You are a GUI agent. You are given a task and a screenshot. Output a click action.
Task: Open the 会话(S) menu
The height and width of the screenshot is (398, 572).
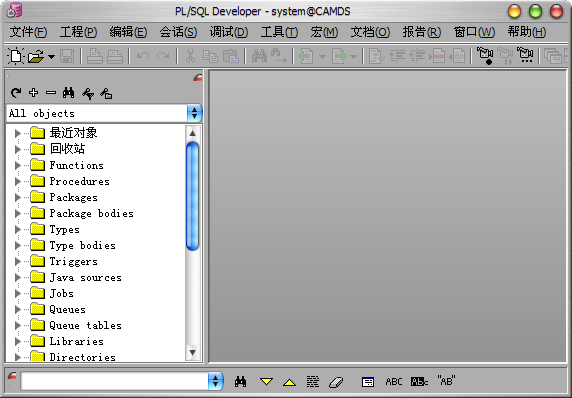(x=178, y=32)
